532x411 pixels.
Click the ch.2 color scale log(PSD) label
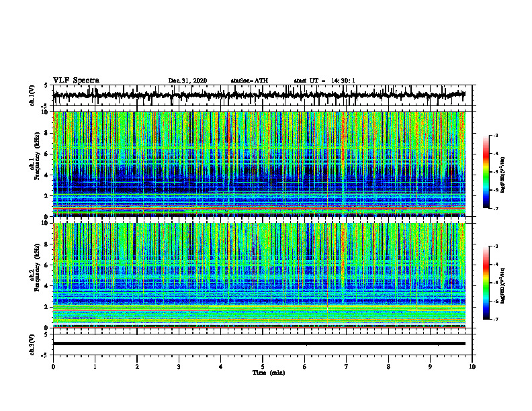pyautogui.click(x=503, y=286)
